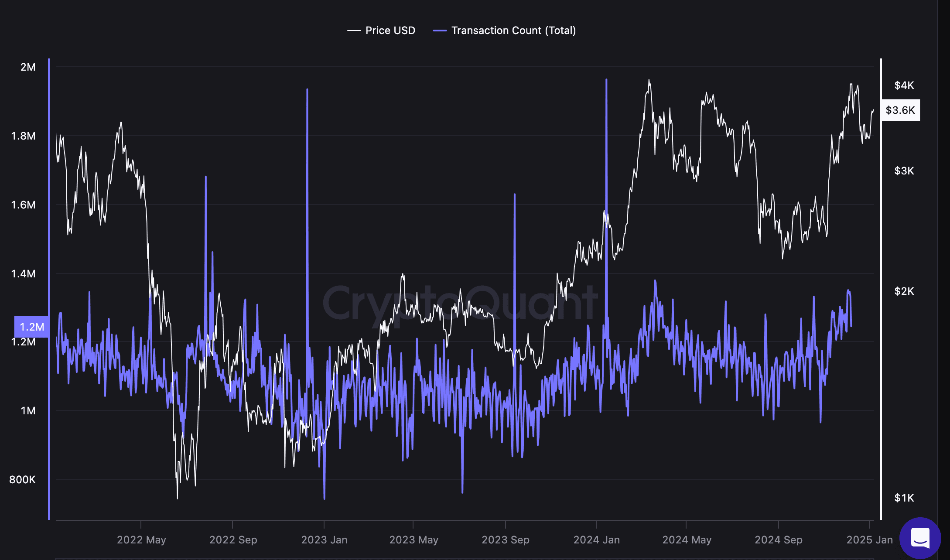Click the $3.6K current price tag
The height and width of the screenshot is (560, 950).
click(x=900, y=110)
